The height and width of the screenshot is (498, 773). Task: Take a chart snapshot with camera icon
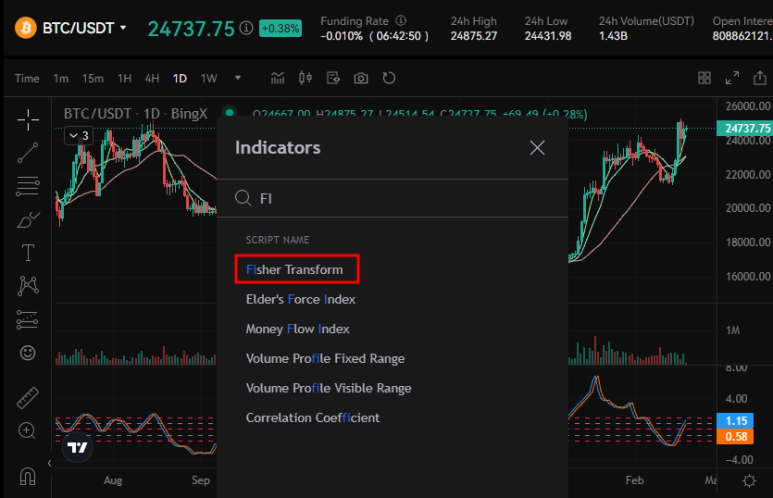(361, 78)
